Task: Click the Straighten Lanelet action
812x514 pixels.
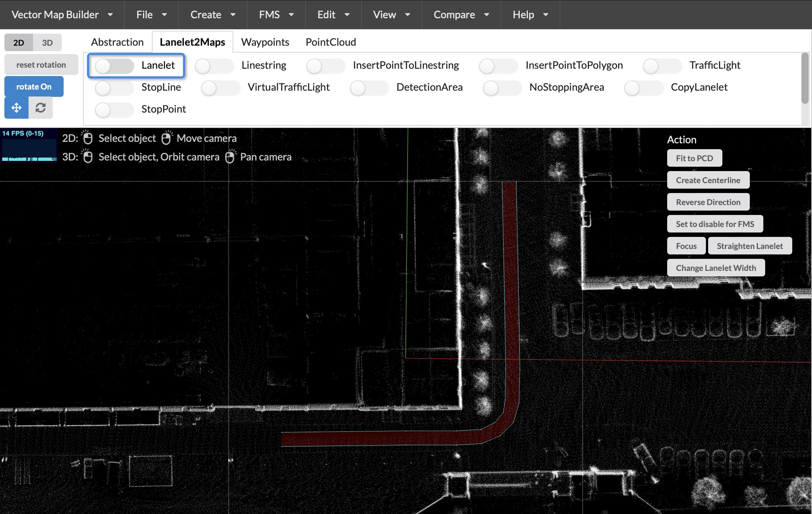Action: 750,245
